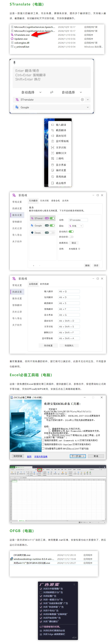Click the Updater.exe file icon
Image resolution: width=110 pixels, height=644 pixels.
pyautogui.click(x=12, y=39)
